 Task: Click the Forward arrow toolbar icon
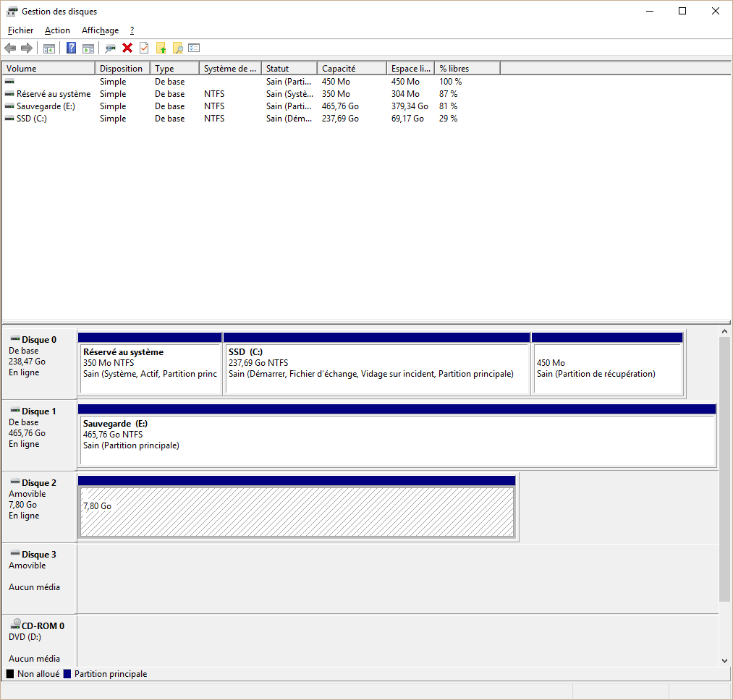pos(27,48)
